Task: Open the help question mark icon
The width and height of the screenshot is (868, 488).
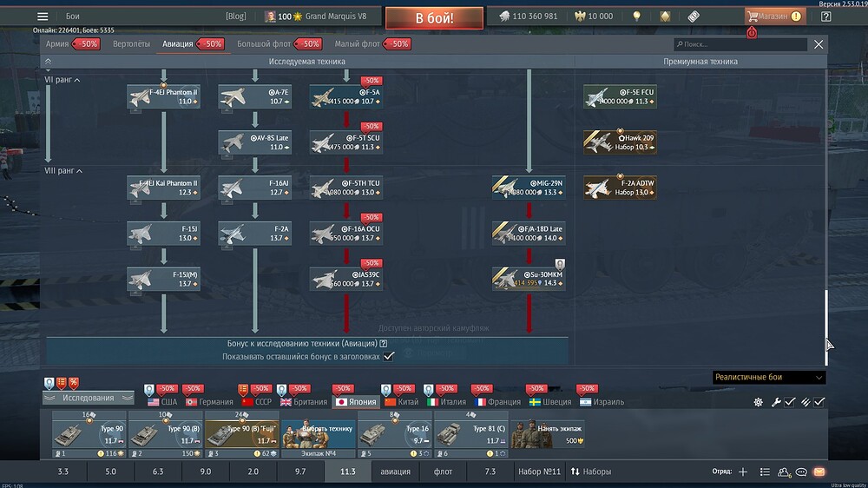Action: click(825, 16)
